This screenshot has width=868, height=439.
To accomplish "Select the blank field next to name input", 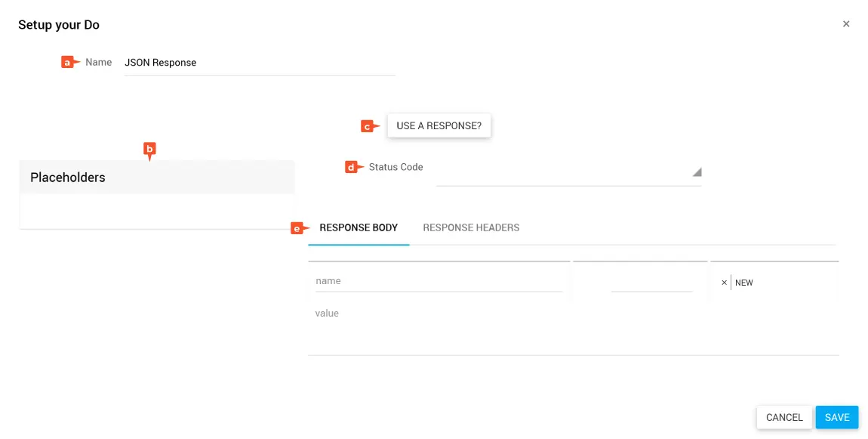I will coord(651,282).
